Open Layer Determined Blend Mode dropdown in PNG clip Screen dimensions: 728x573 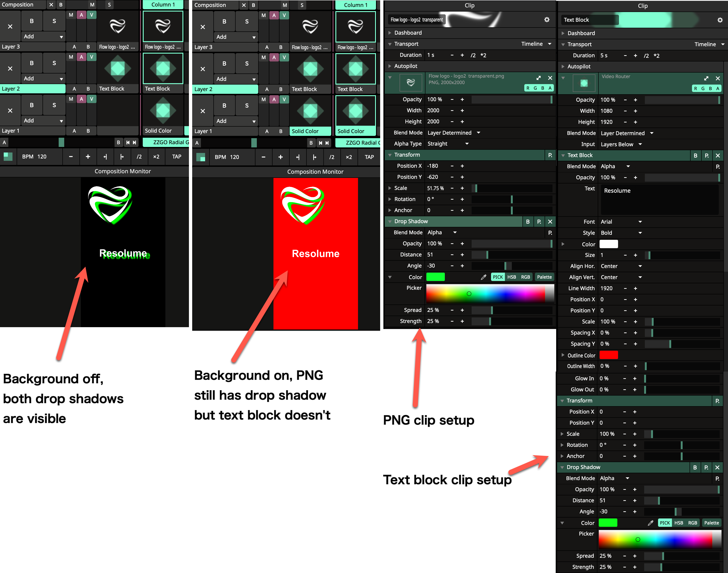454,133
